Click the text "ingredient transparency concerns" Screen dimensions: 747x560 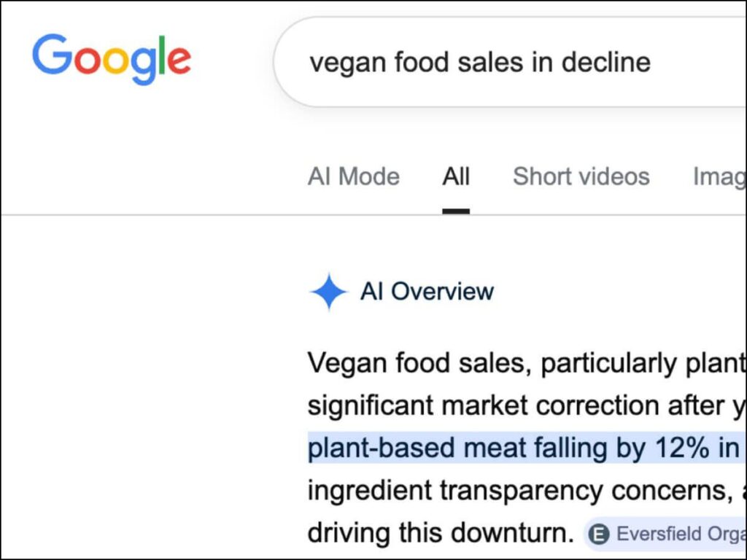(511, 491)
